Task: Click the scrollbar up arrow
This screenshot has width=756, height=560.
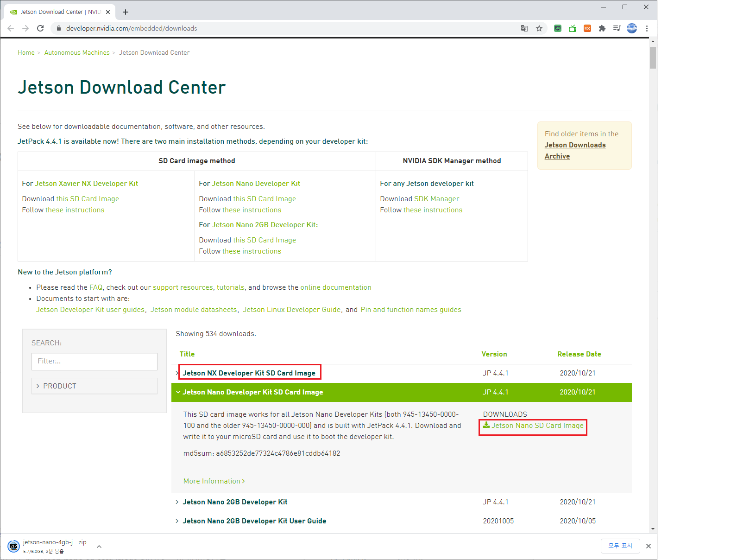Action: pyautogui.click(x=653, y=41)
